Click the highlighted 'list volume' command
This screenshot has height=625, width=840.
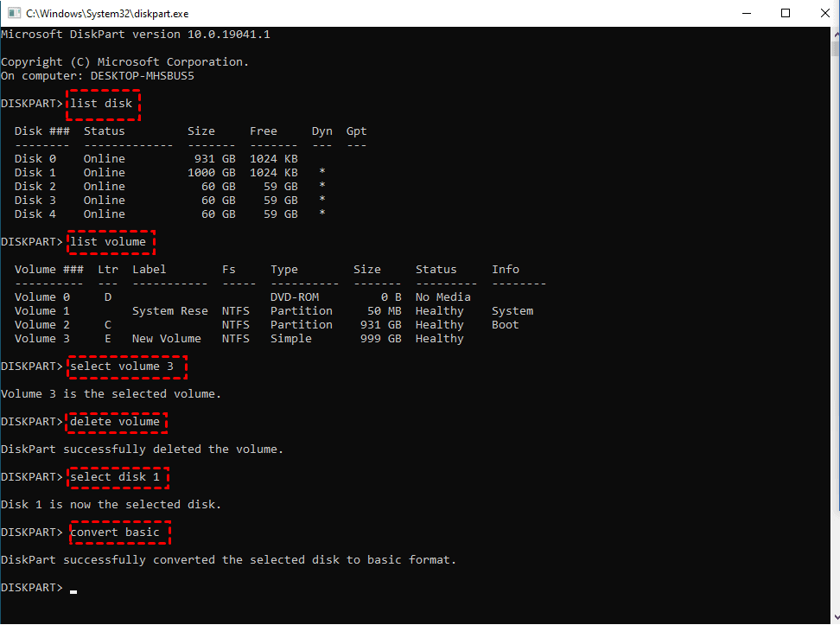click(x=109, y=242)
